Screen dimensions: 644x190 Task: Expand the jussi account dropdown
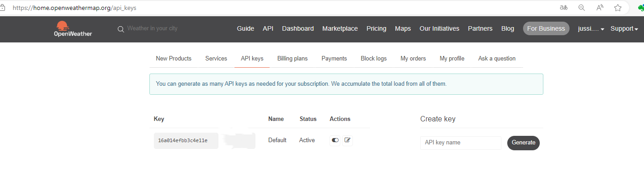(591, 28)
